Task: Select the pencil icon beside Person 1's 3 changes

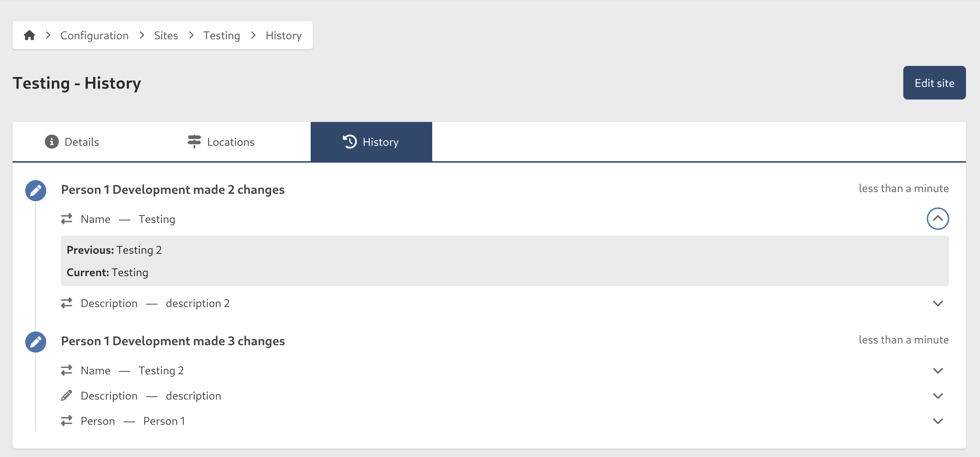Action: [35, 342]
